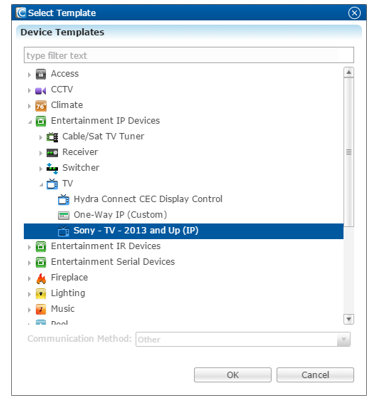Click the CCTV camera icon

[41, 90]
